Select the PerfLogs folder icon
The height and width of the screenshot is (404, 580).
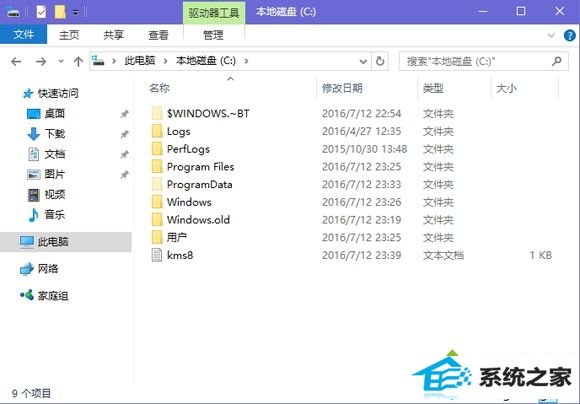pyautogui.click(x=157, y=149)
